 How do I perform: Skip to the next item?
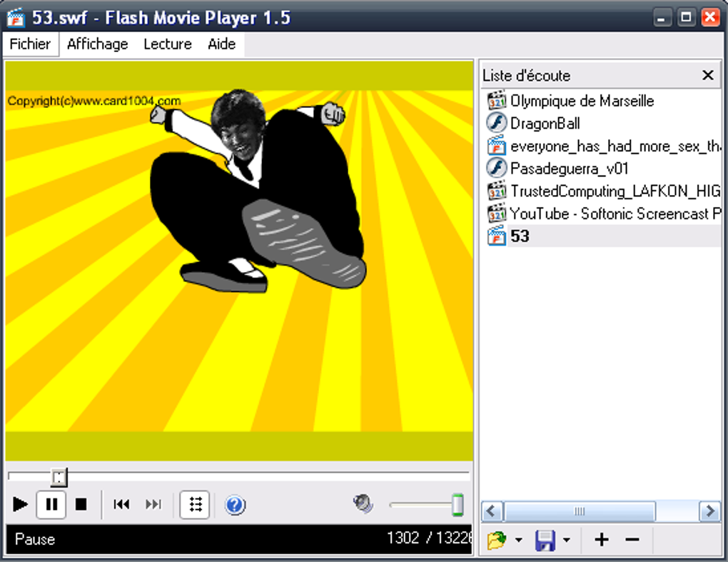click(x=153, y=504)
